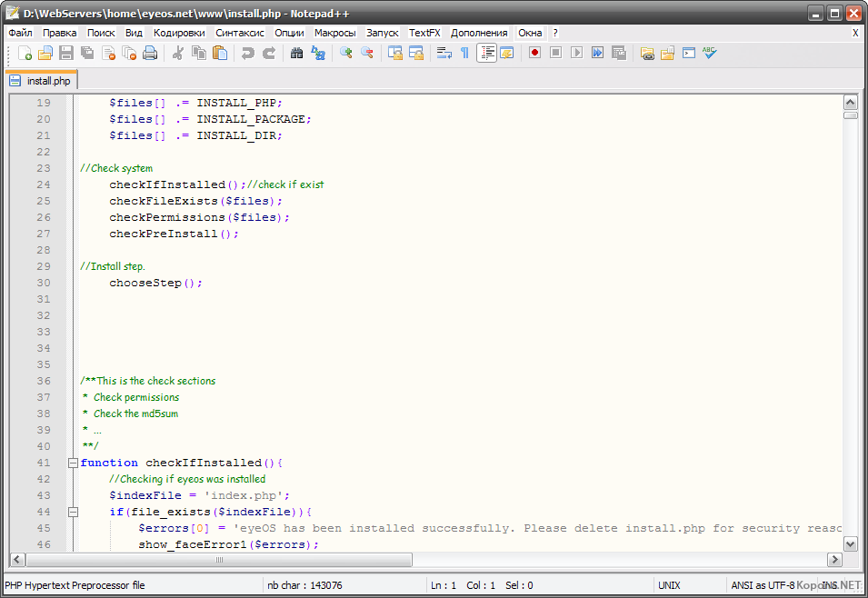Screen dimensions: 868x598
Task: Click the //Check system comment
Action: (x=116, y=168)
